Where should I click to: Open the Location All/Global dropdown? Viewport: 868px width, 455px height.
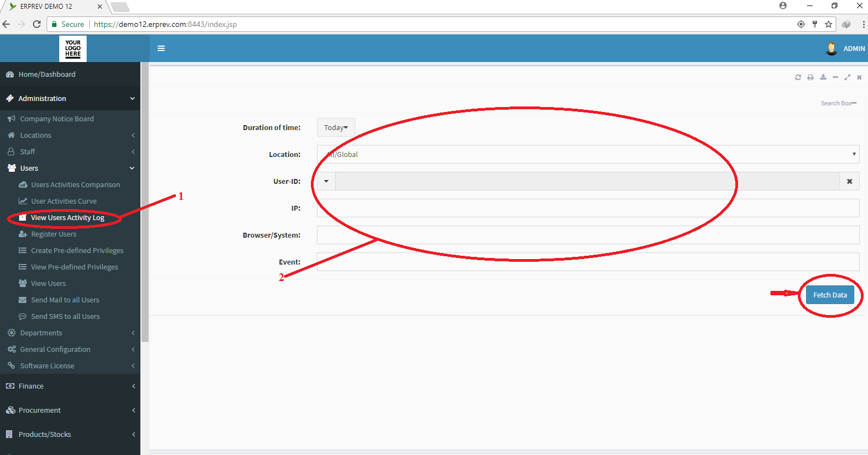click(588, 154)
